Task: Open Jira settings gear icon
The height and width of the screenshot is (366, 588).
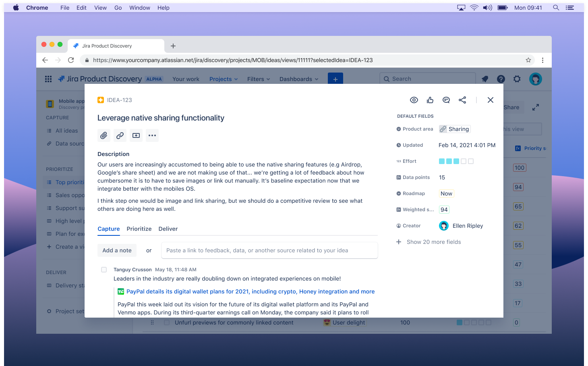Action: pyautogui.click(x=517, y=79)
